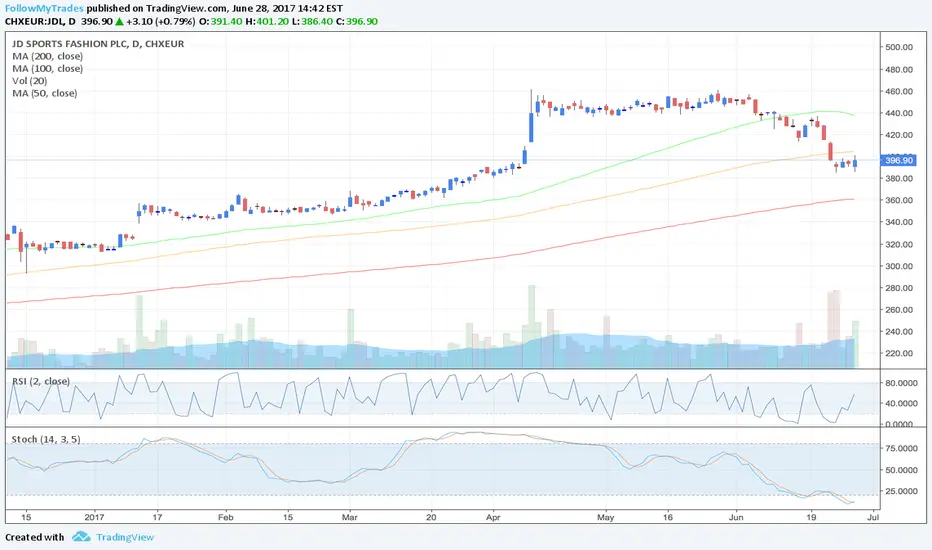Viewport: 932px width, 550px height.
Task: Click the TradingView logo icon
Action: click(x=81, y=537)
